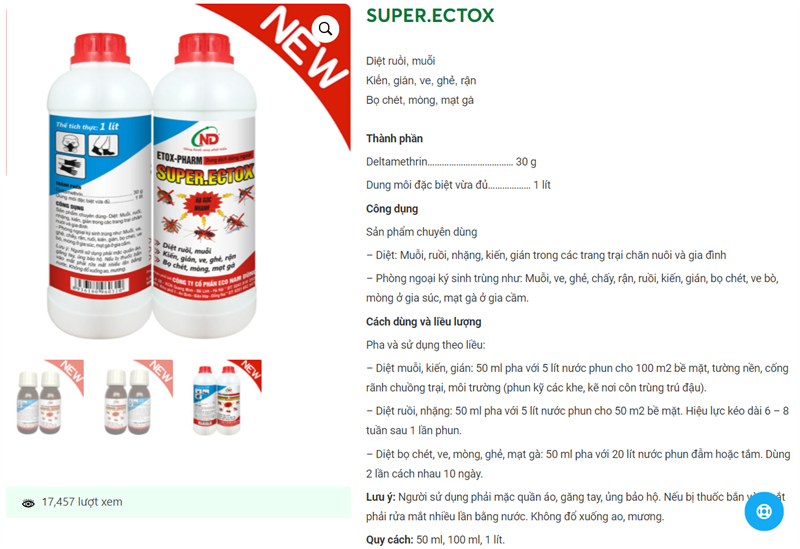Screen dimensions: 800x549
Task: Click the SUPER.ECTOX product title
Action: tap(430, 15)
